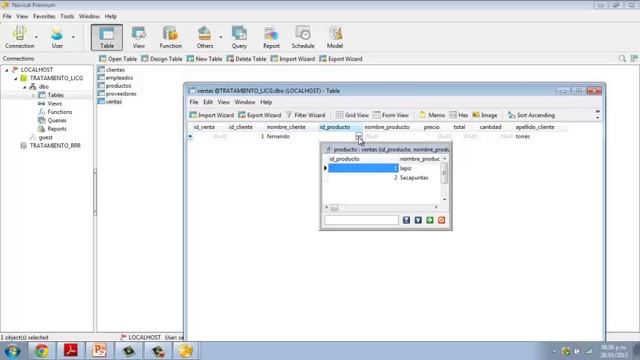Click the popup horizontal scrollbar

coord(381,208)
